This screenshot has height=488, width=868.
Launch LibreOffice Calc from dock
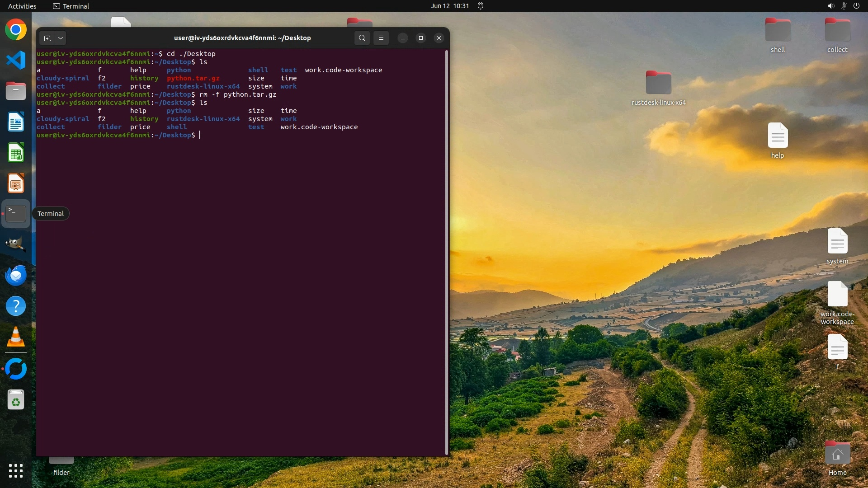click(16, 153)
